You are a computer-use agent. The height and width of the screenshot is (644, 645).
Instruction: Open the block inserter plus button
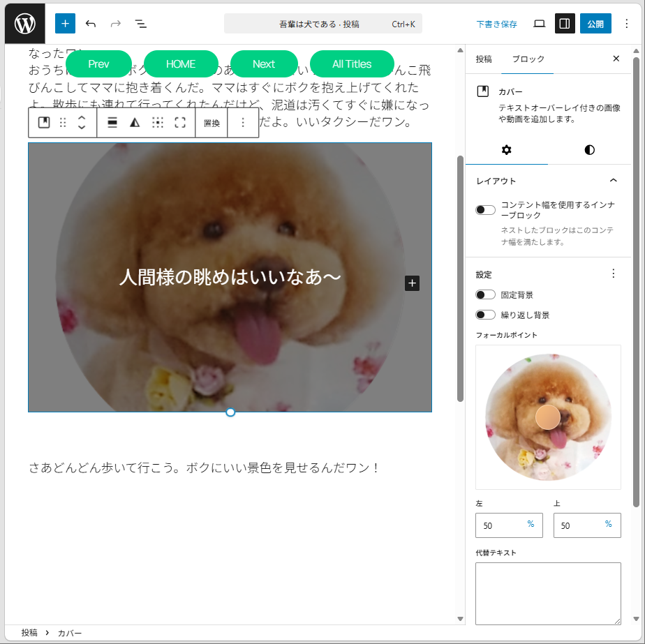(x=65, y=24)
